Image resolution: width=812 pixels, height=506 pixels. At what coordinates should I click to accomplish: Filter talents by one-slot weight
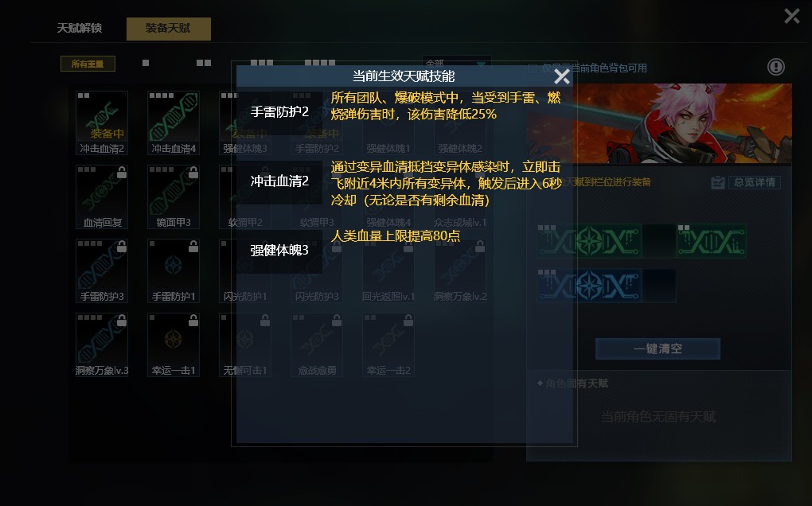[146, 63]
